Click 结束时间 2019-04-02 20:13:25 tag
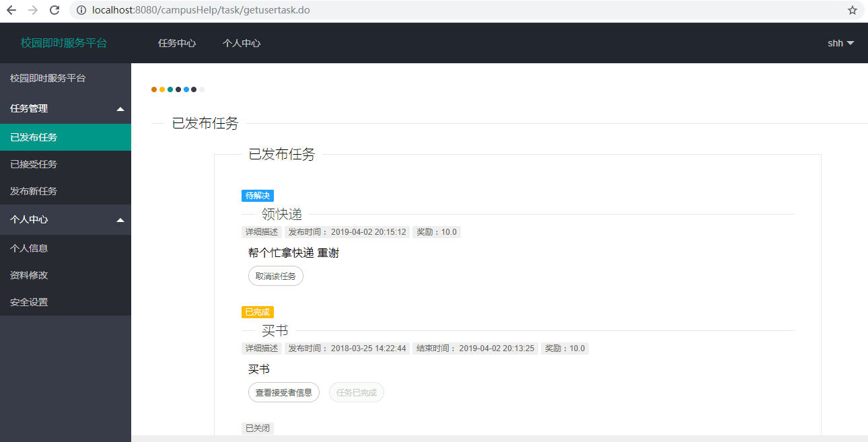Viewport: 868px width, 442px height. coord(475,348)
